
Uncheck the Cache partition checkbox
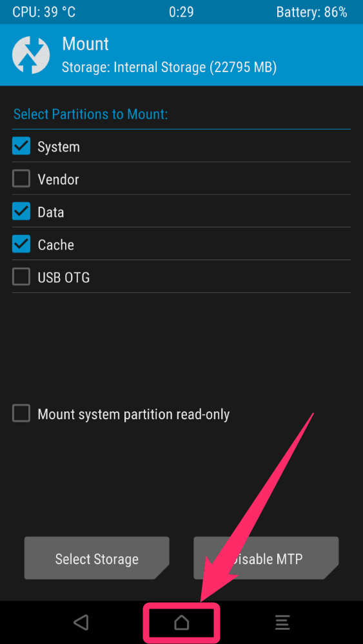(x=21, y=244)
